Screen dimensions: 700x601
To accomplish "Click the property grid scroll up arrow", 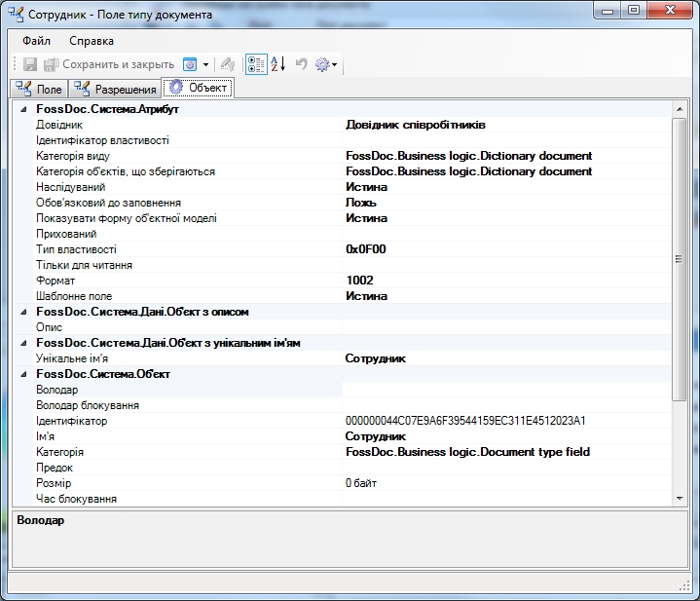I will click(680, 109).
